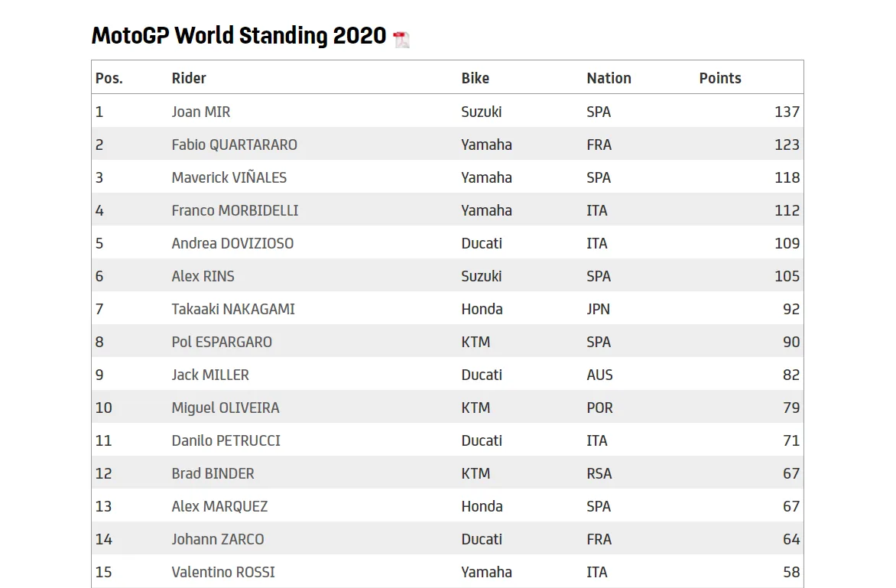Open rider Fabio QUARTARARO

pyautogui.click(x=234, y=145)
